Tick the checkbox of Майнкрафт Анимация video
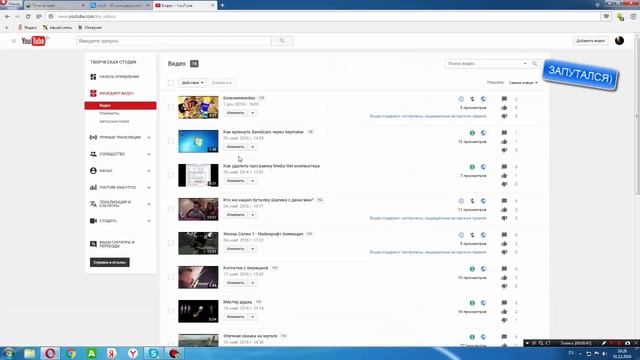 (171, 243)
